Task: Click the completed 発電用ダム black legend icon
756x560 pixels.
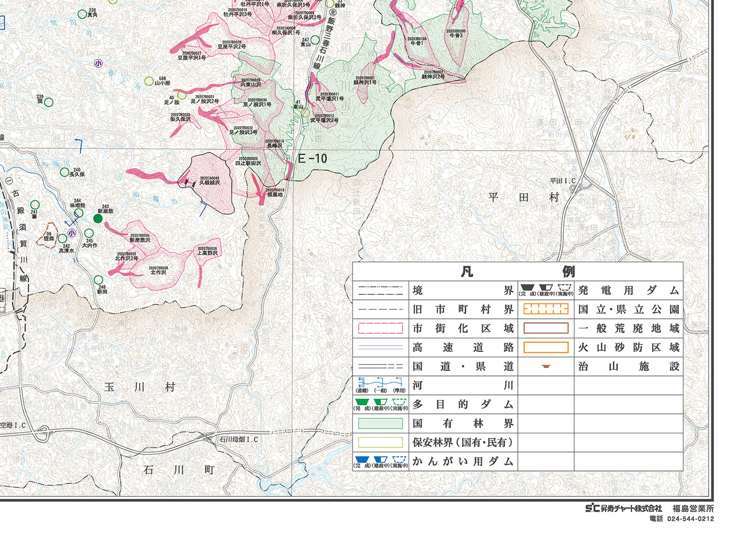Action: (527, 288)
